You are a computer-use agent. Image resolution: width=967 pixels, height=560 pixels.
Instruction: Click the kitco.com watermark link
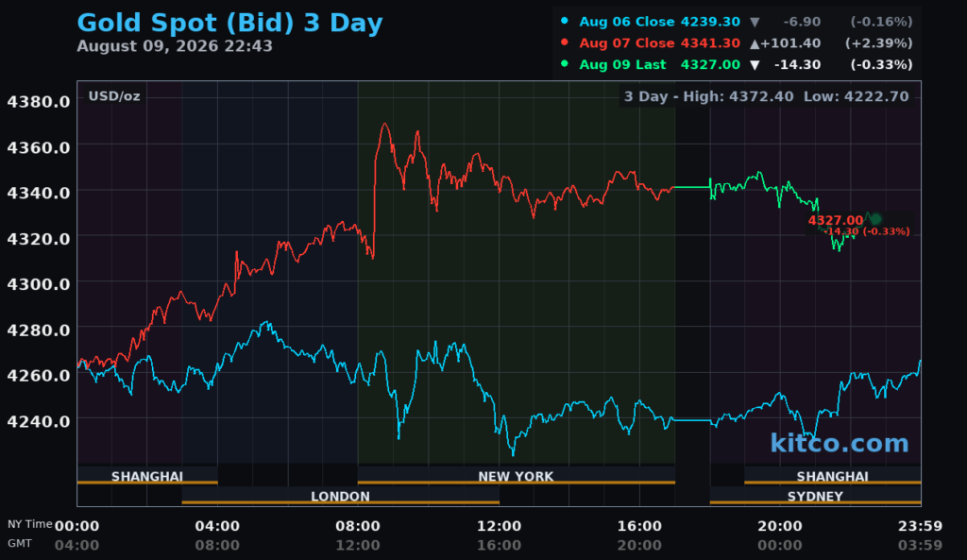(x=840, y=443)
